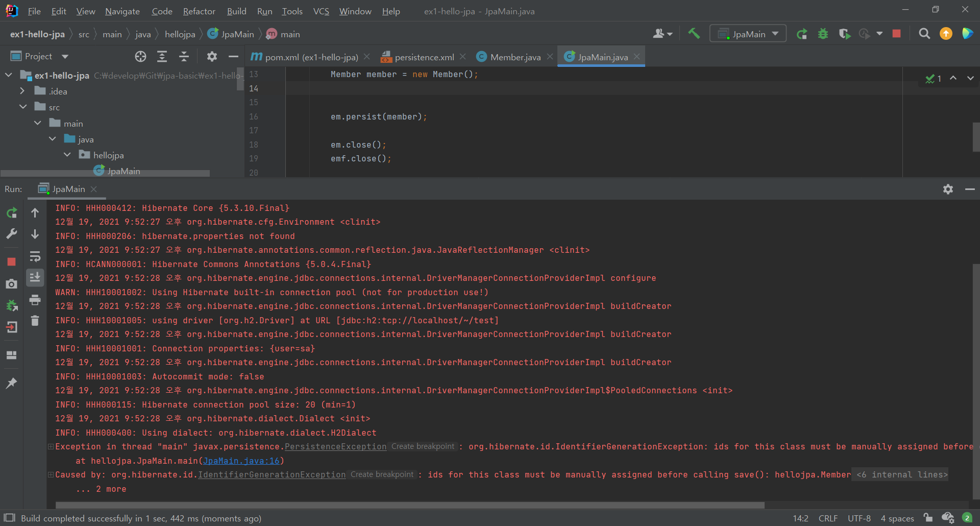Stop the running process in the top toolbar
Image resolution: width=980 pixels, height=526 pixels.
896,34
